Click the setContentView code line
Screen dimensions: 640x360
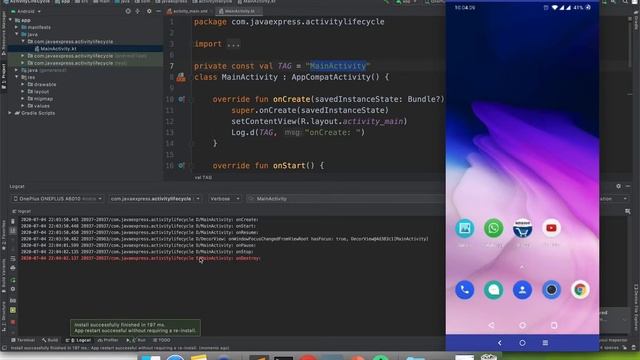[x=319, y=121]
